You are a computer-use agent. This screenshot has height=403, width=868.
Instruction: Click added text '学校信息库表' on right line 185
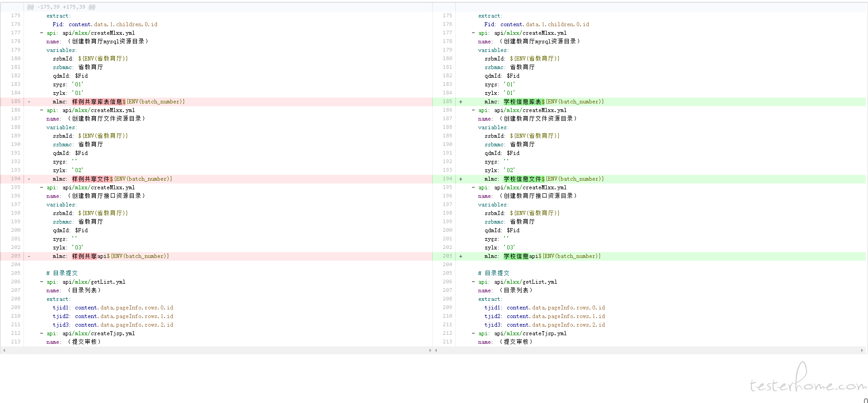click(x=523, y=102)
